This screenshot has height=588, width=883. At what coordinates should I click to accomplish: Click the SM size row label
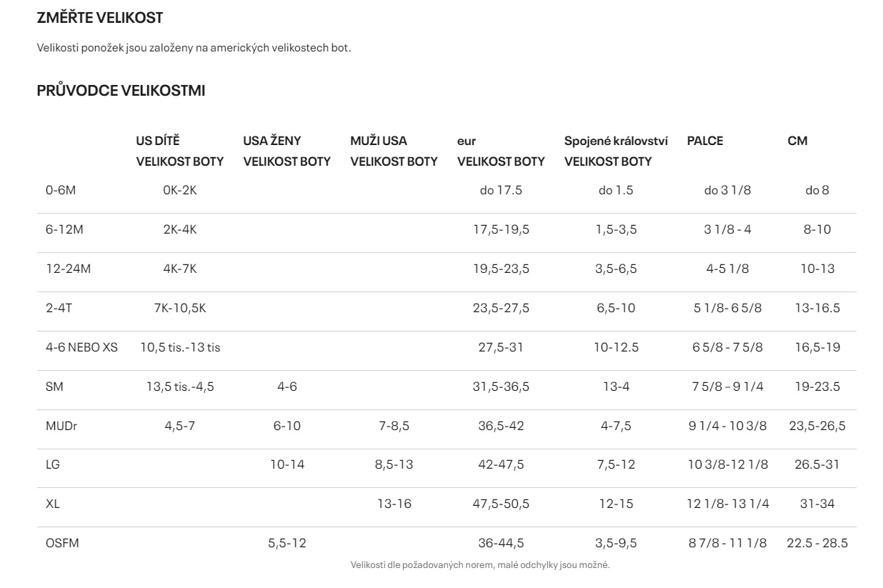click(x=53, y=387)
